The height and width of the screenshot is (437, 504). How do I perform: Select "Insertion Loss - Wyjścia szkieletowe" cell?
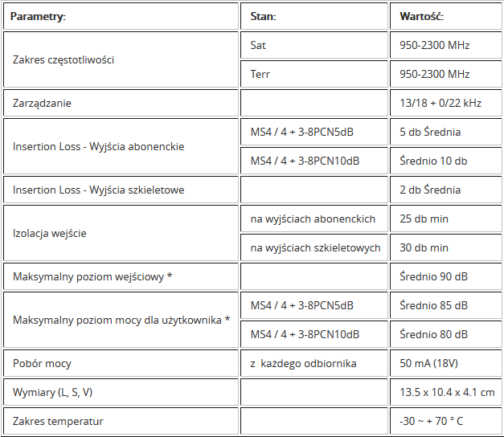(x=99, y=190)
